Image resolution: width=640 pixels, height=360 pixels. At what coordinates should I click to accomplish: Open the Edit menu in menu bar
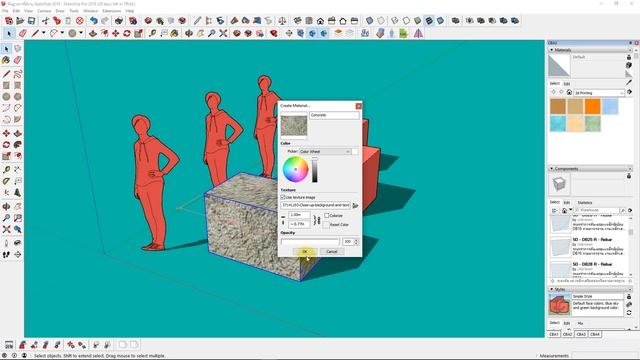click(16, 11)
